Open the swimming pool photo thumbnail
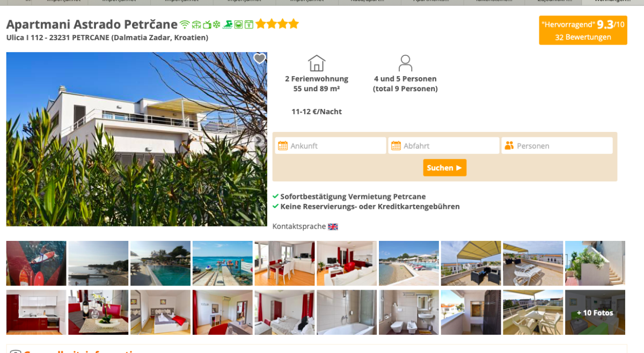Image resolution: width=644 pixels, height=353 pixels. coord(160,263)
